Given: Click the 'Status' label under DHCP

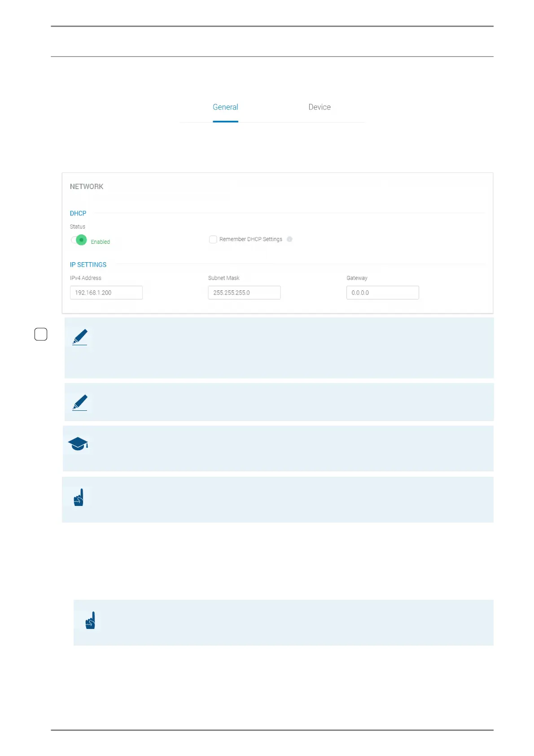Looking at the screenshot, I should [78, 227].
